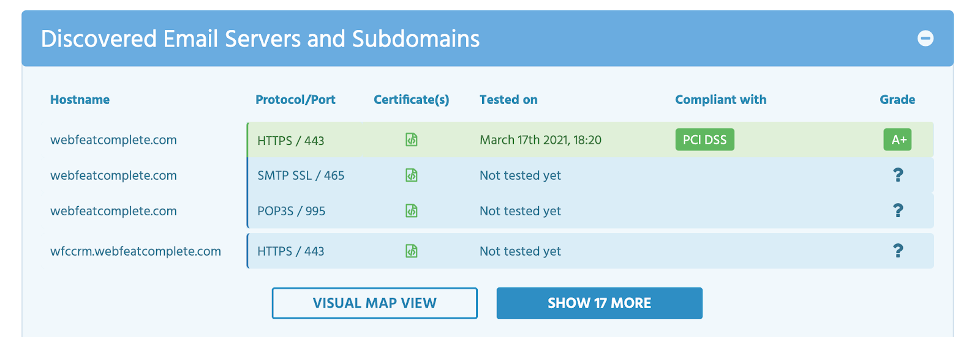
Task: Click the Tested on column header
Action: (x=508, y=100)
